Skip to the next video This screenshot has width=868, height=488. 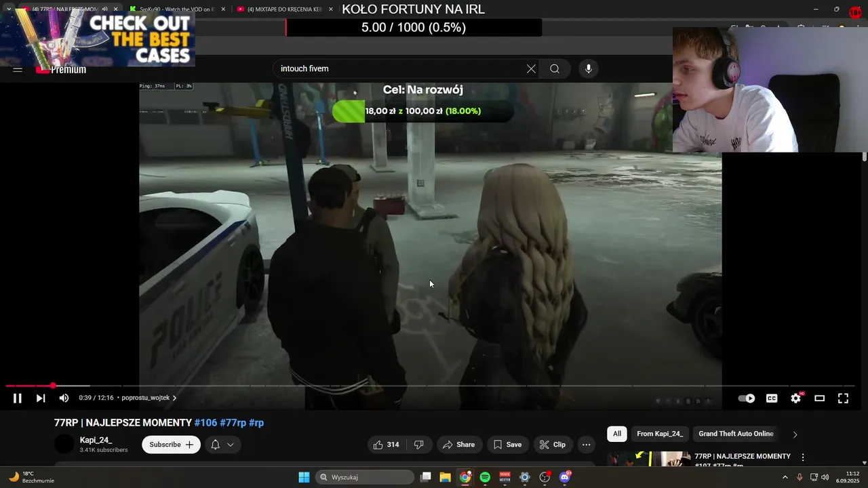pyautogui.click(x=41, y=399)
